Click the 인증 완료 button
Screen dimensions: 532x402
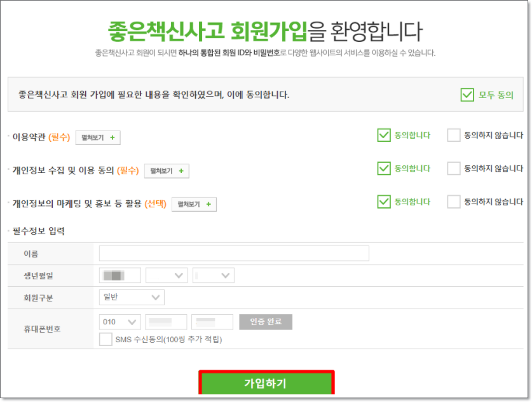pyautogui.click(x=266, y=322)
